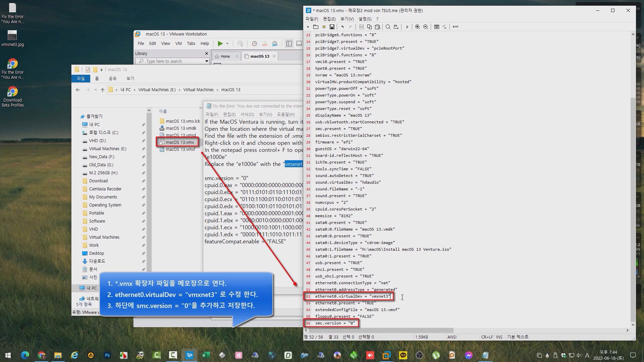Open the 설정(S) menu in Notepad2
The width and height of the screenshot is (644, 362).
click(x=365, y=19)
